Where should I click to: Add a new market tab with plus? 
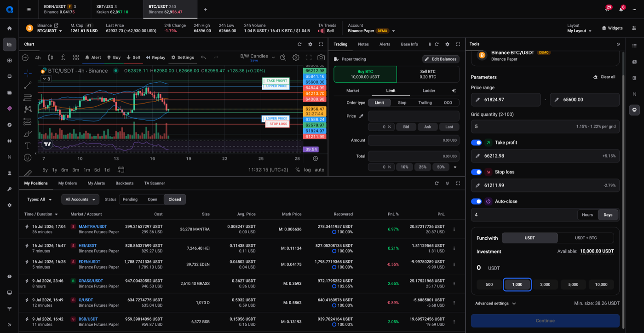click(205, 9)
